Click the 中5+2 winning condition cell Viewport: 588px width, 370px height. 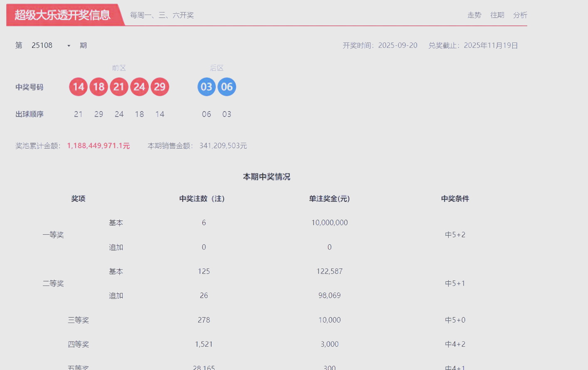(x=455, y=235)
